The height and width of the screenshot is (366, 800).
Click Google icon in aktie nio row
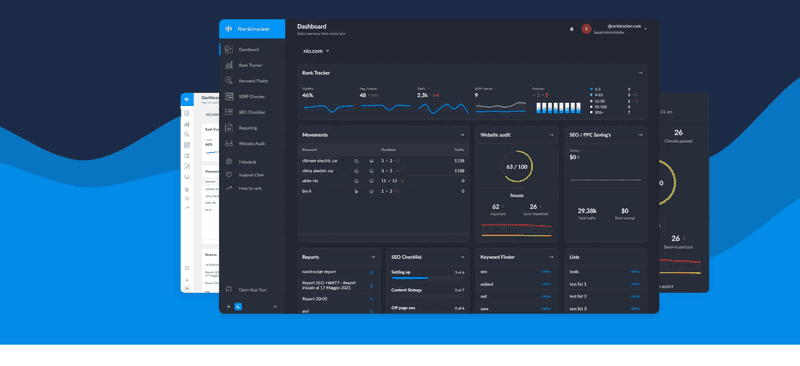click(357, 181)
